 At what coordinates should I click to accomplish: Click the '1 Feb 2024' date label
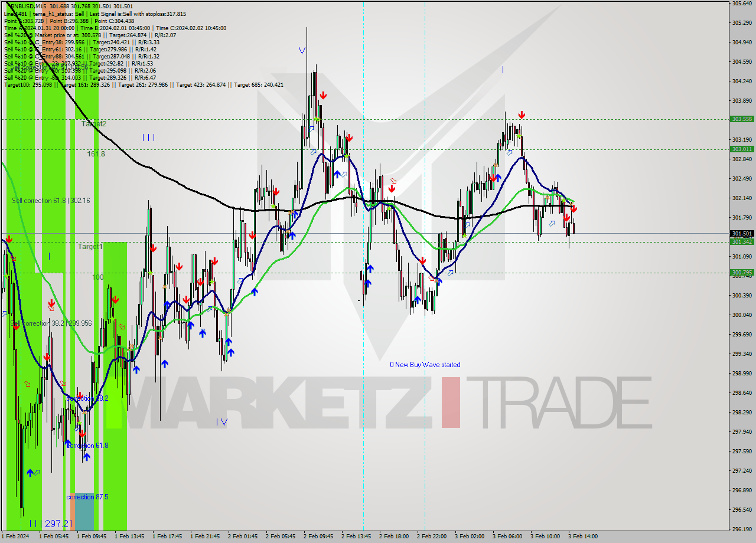(15, 537)
